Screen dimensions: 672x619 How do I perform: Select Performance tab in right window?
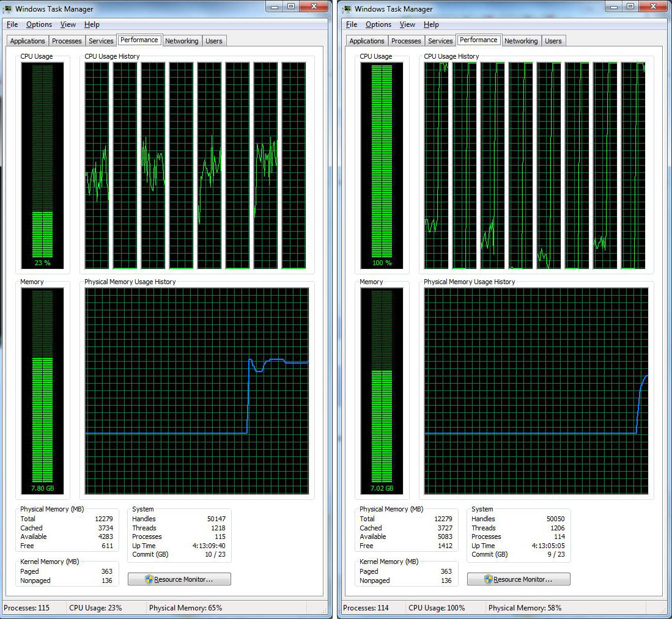pos(479,40)
